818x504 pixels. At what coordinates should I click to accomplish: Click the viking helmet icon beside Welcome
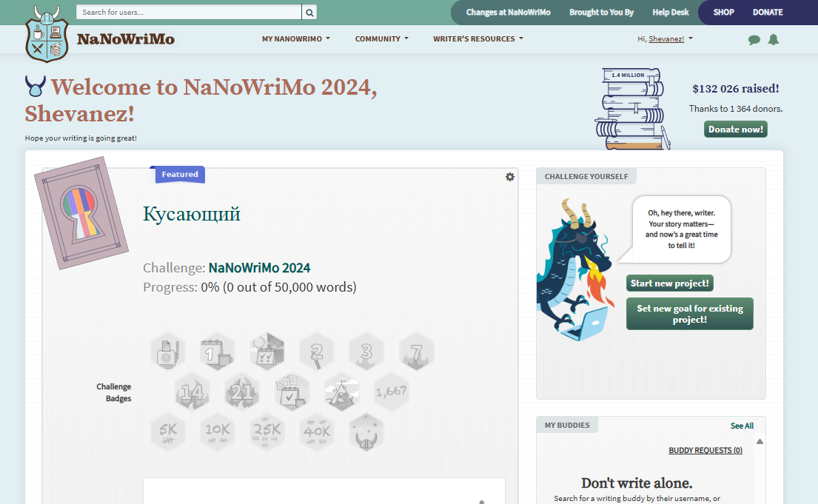click(x=35, y=86)
